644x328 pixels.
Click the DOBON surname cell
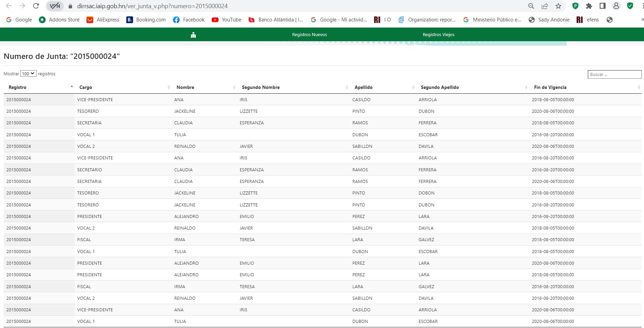pyautogui.click(x=426, y=193)
